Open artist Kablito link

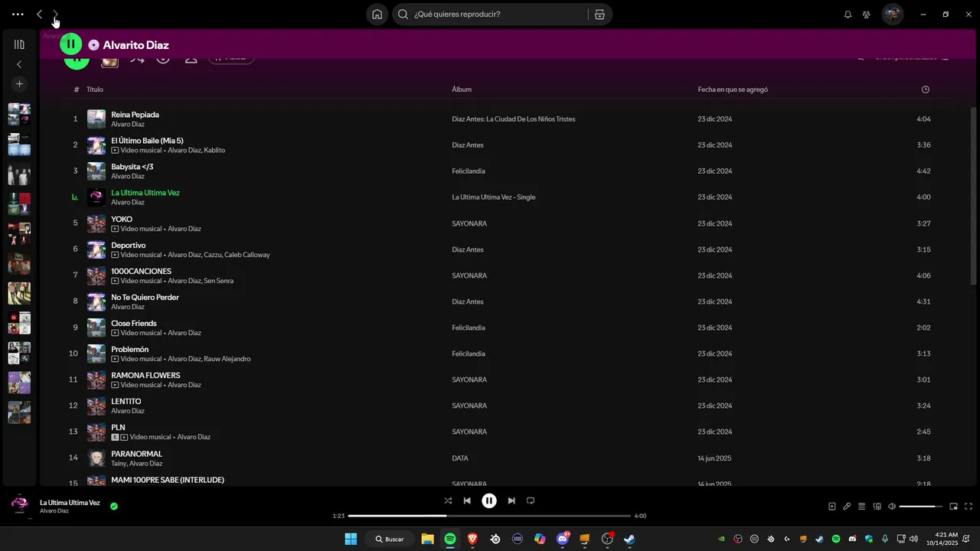tap(214, 151)
